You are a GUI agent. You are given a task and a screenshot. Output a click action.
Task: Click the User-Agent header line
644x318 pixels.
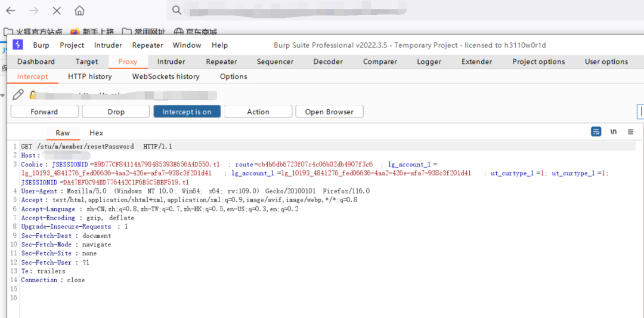coord(196,191)
